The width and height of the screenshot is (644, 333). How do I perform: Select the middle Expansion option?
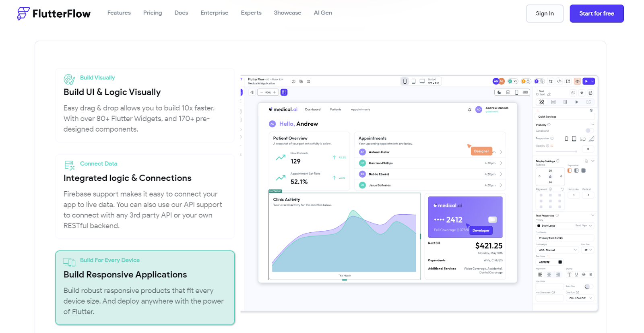point(576,171)
